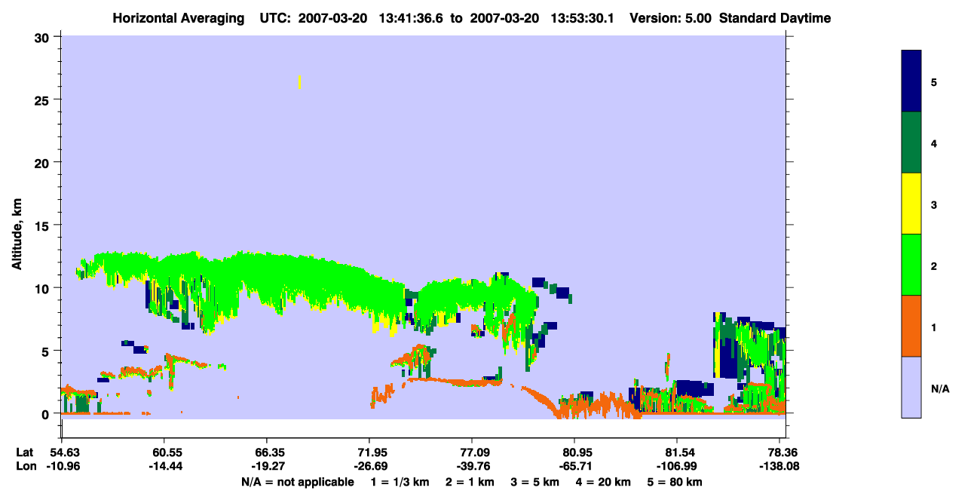The width and height of the screenshot is (980, 503).
Task: Click the y-axis tick label 20
Action: 44,162
